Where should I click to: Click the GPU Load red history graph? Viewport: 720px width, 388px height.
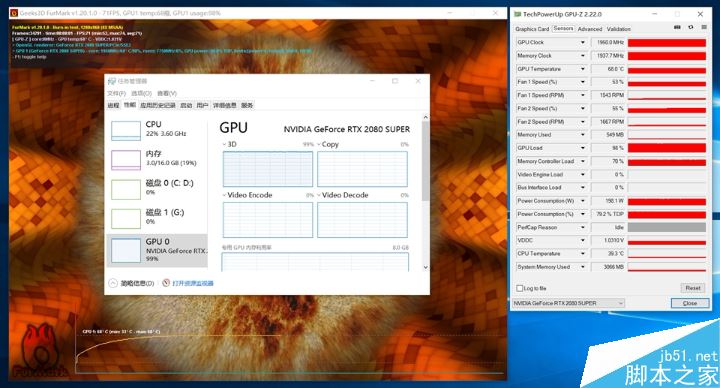point(667,148)
